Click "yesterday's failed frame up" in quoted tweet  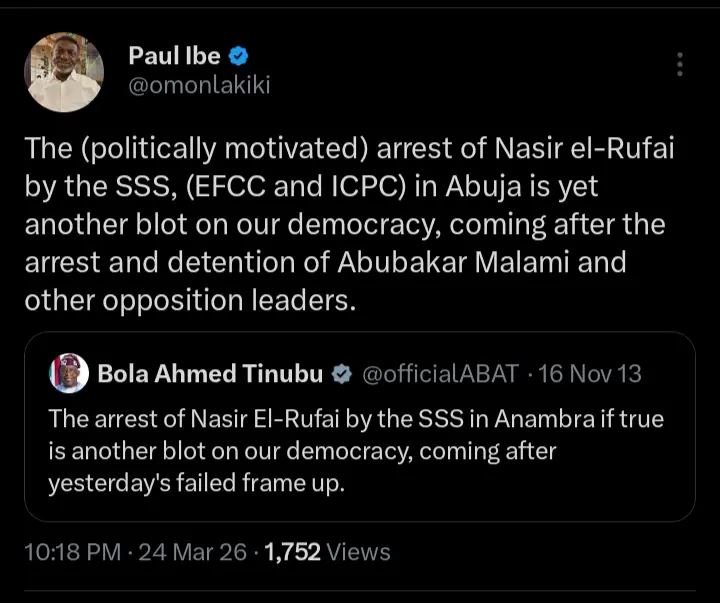coord(187,483)
